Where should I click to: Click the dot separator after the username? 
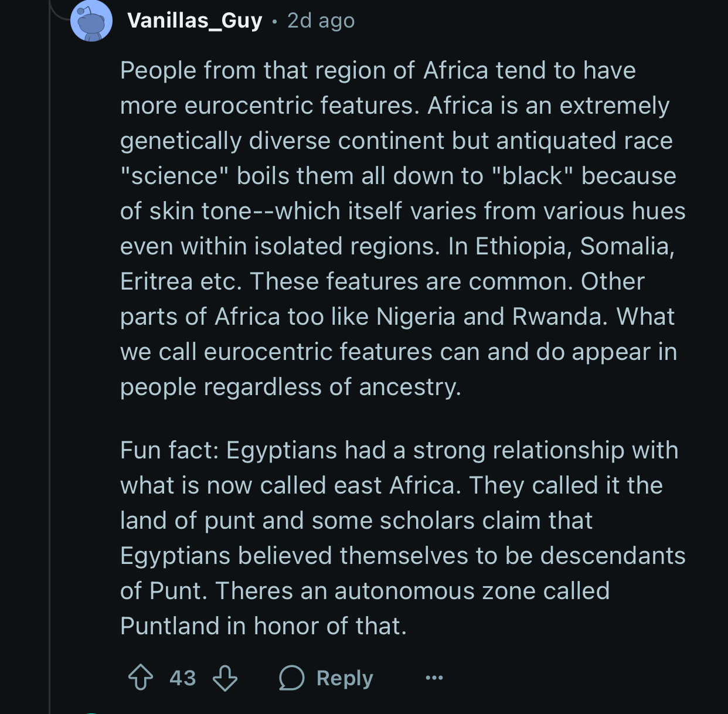[274, 22]
